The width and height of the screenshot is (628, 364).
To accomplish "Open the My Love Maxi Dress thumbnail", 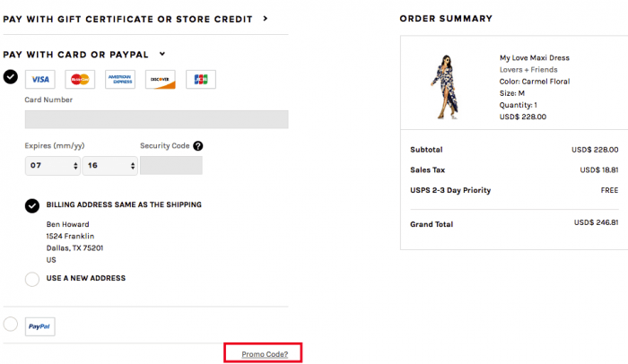I will click(446, 86).
